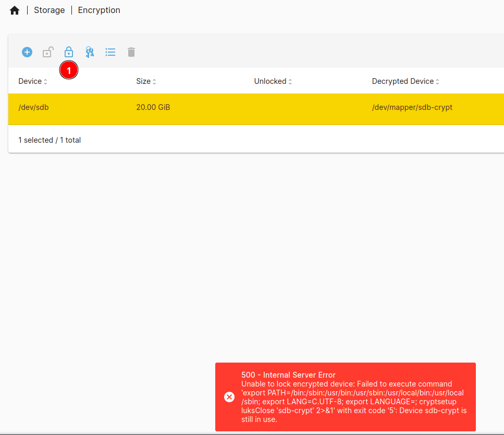This screenshot has width=504, height=435.
Task: Click the red numbered badge 1
Action: (x=69, y=70)
